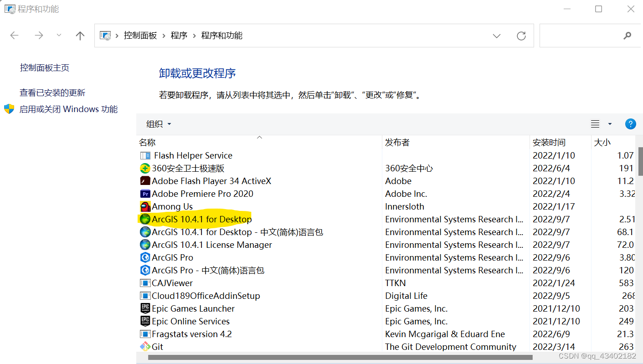Viewport: 643px width, 364px height.
Task: Click the 控制面板 breadcrumb
Action: [140, 36]
